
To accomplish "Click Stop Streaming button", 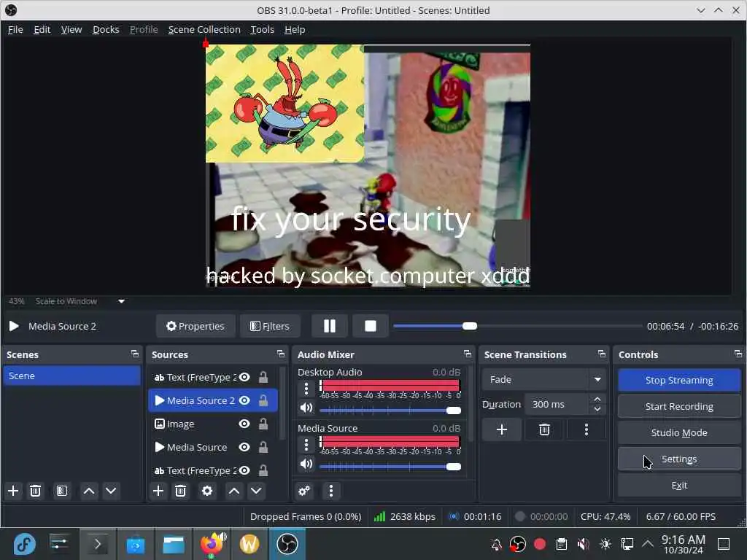I will (x=679, y=381).
